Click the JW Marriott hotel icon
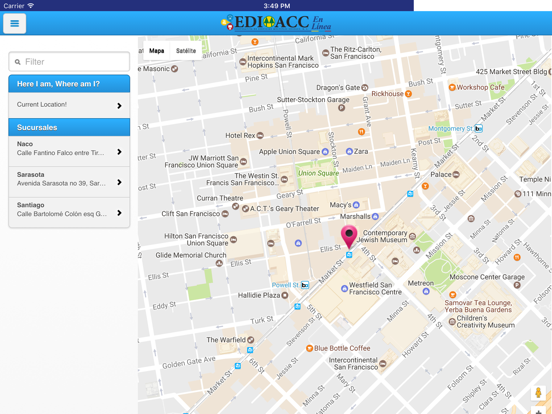This screenshot has width=552, height=414. point(243,162)
